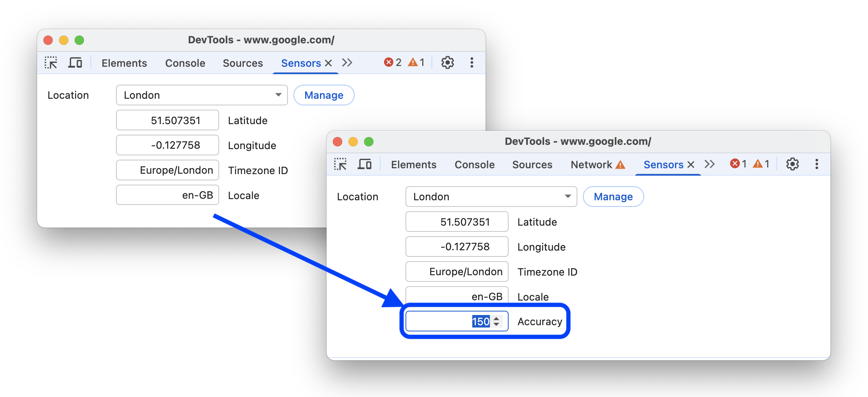Toggle device emulation in the back DevTools window
Image resolution: width=868 pixels, height=397 pixels.
[x=75, y=62]
